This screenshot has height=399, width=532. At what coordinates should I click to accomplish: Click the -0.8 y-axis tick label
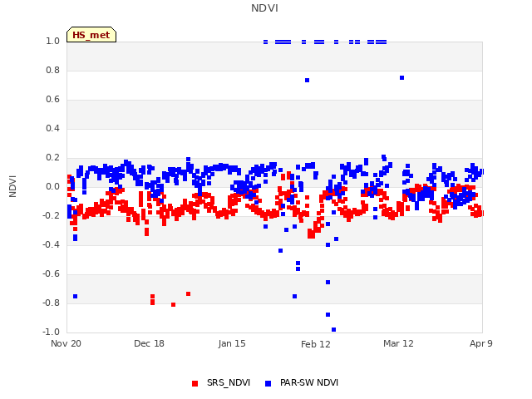pos(51,303)
